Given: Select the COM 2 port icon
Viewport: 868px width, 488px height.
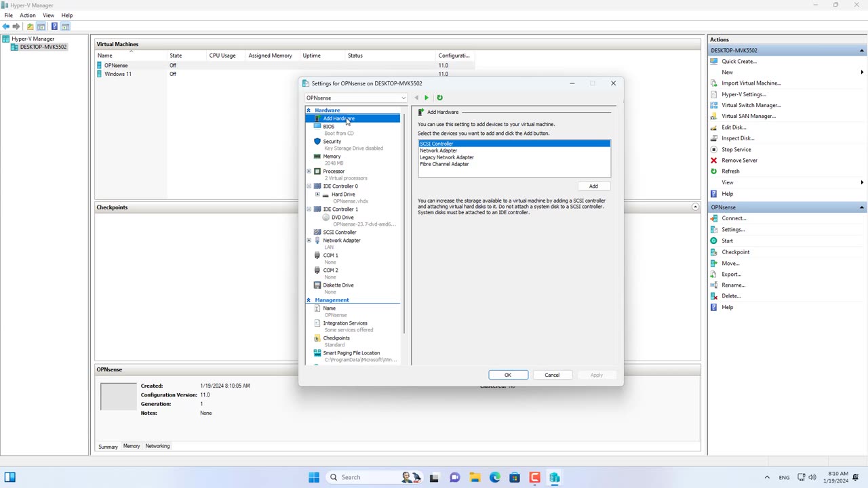Looking at the screenshot, I should (317, 270).
